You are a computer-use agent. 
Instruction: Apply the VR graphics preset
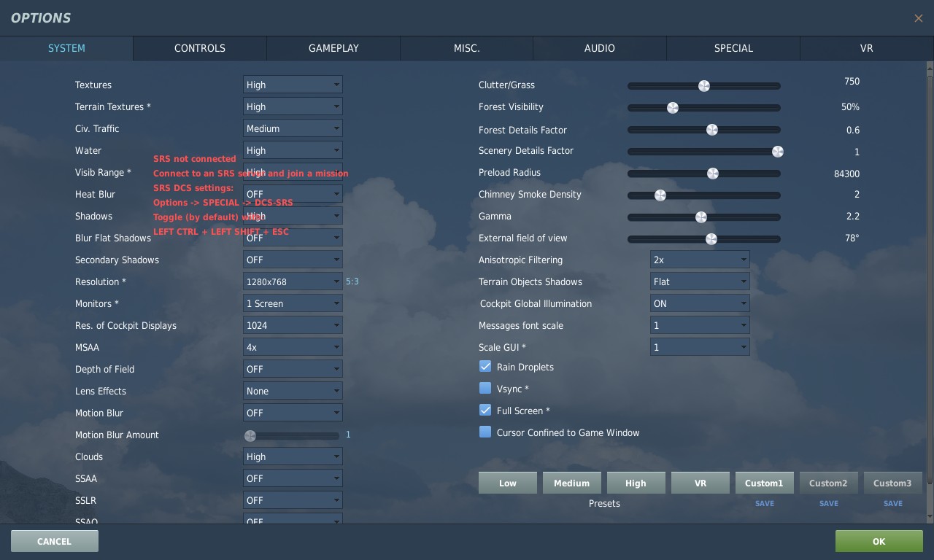[700, 483]
